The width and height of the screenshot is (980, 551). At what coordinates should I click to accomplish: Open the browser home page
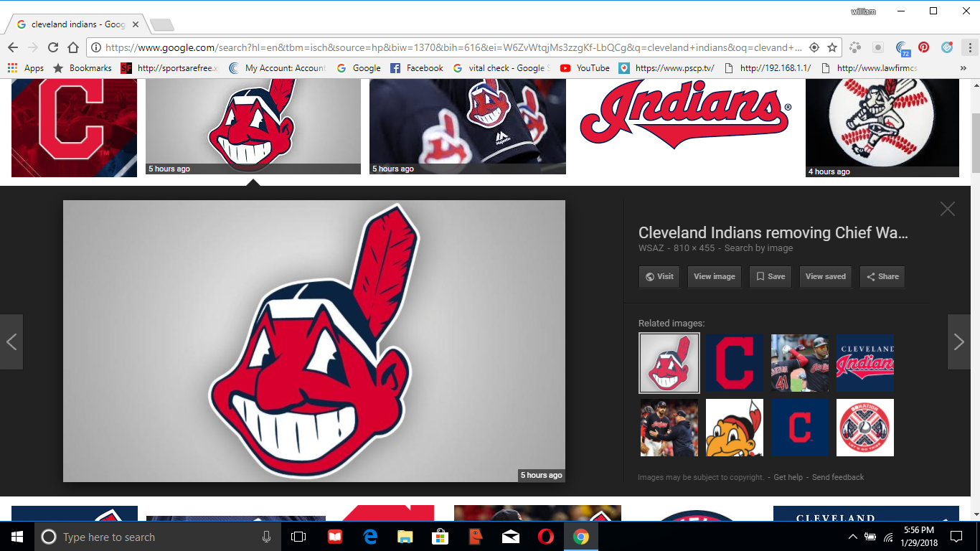click(x=72, y=47)
